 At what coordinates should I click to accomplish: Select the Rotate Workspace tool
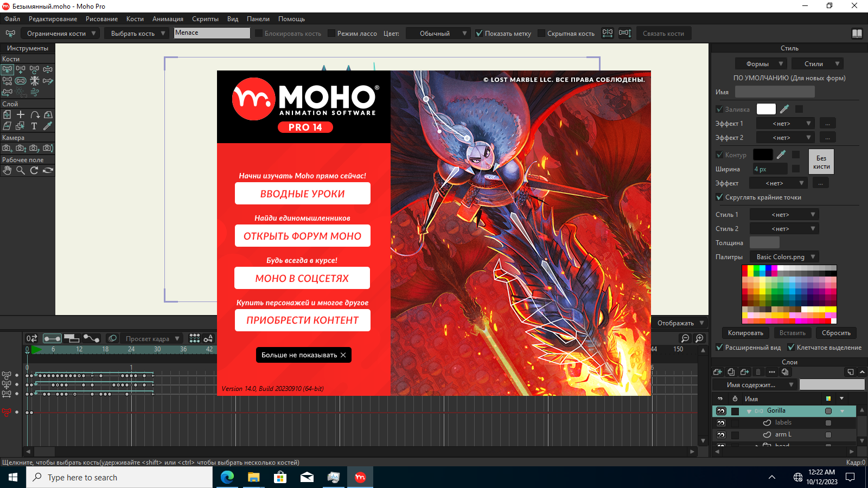34,170
